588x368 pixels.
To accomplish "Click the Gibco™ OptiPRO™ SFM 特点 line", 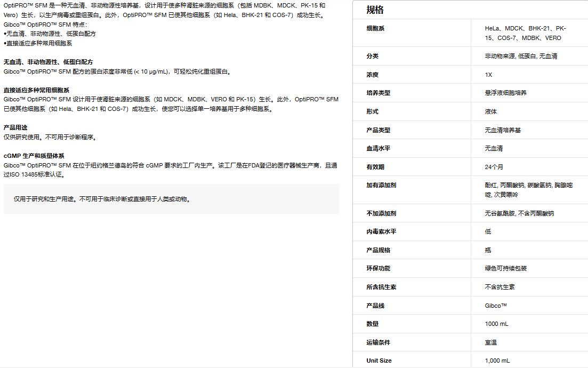I will tap(45, 25).
